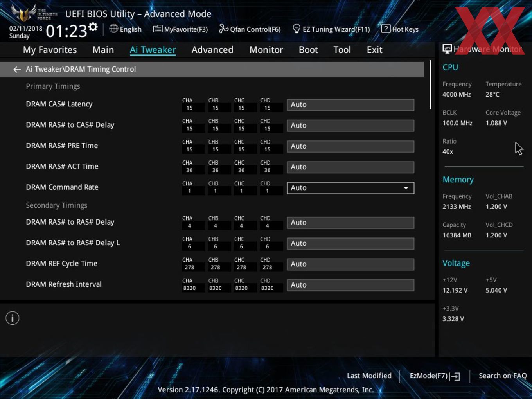The image size is (532, 399).
Task: Click DRAM REF Cycle Time Auto field
Action: 350,264
